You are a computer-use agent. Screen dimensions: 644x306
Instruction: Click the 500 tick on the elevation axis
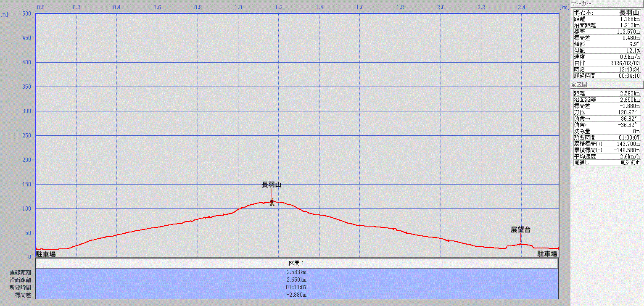(26, 14)
